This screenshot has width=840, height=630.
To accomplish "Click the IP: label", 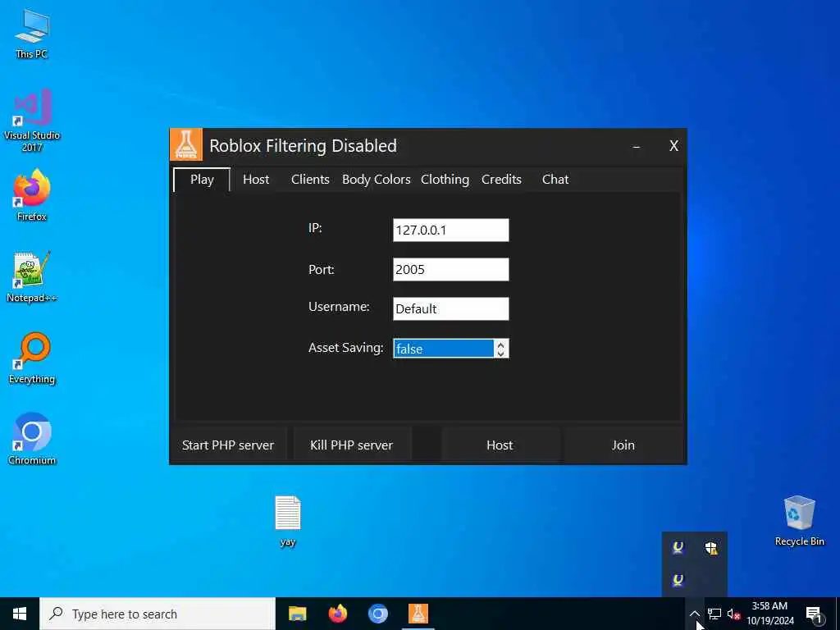I will (x=315, y=228).
